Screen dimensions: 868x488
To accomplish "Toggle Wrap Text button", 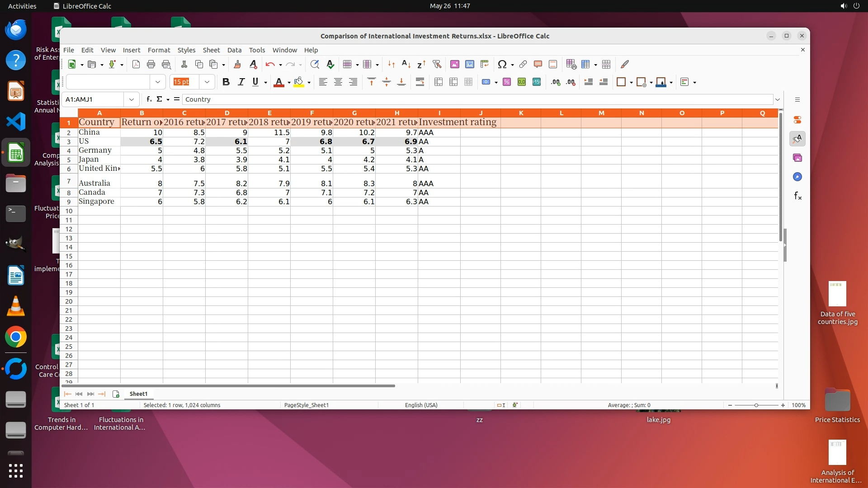I will click(x=420, y=82).
